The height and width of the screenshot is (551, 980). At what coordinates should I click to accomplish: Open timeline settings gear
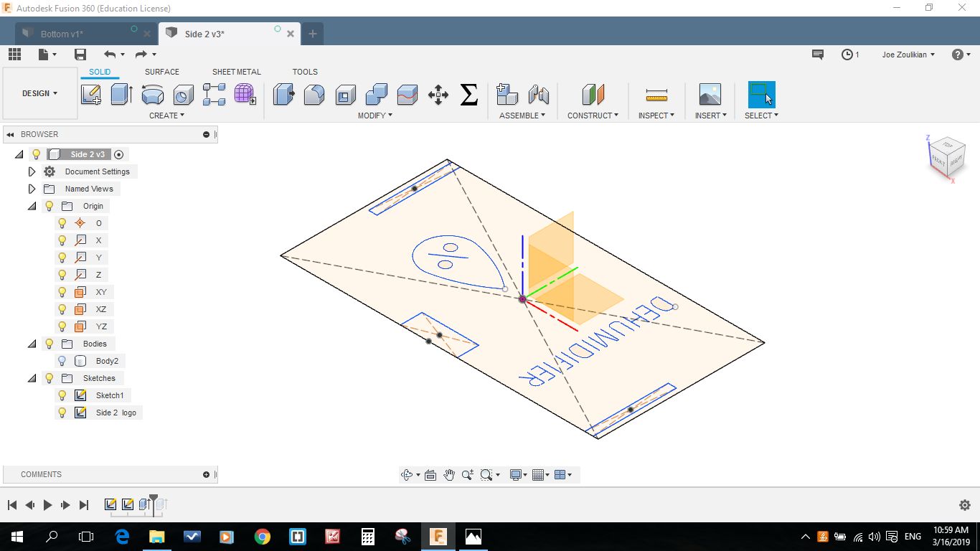pos(965,505)
